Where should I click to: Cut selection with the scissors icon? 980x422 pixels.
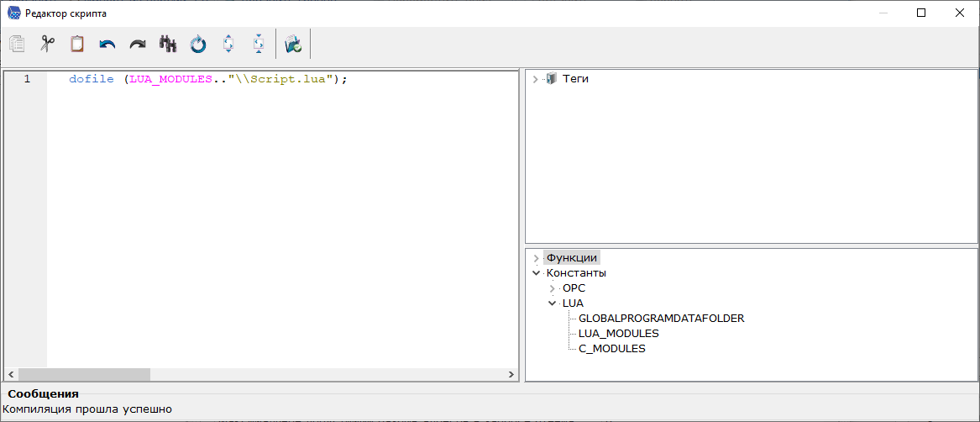[47, 45]
